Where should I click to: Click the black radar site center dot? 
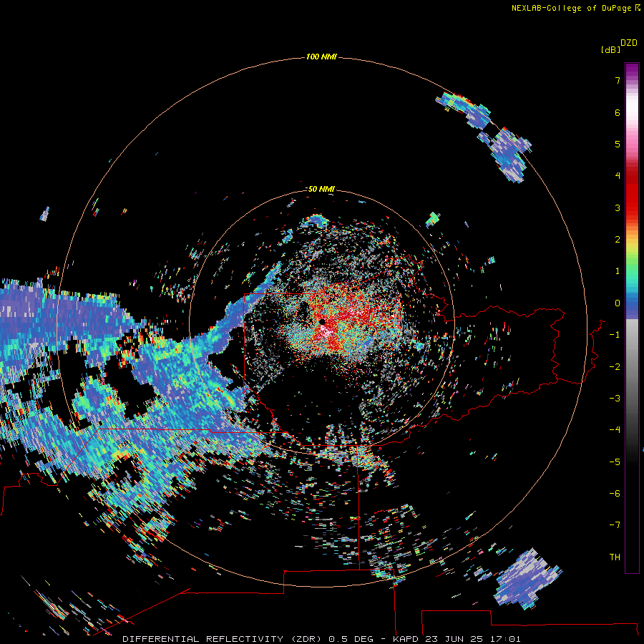322,322
